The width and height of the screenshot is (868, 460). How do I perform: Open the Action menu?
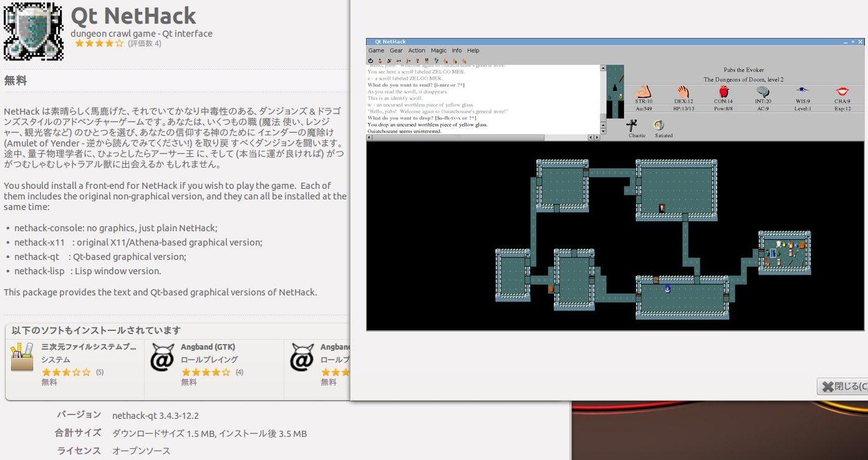click(x=417, y=50)
